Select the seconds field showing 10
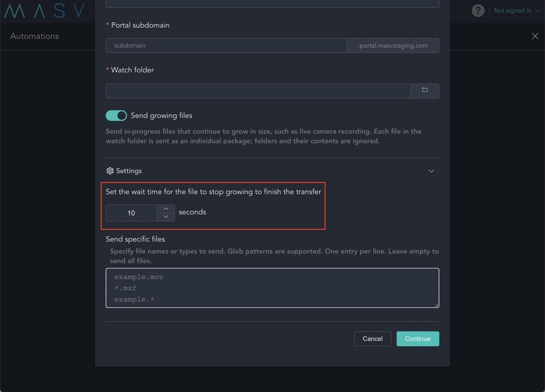 (132, 213)
